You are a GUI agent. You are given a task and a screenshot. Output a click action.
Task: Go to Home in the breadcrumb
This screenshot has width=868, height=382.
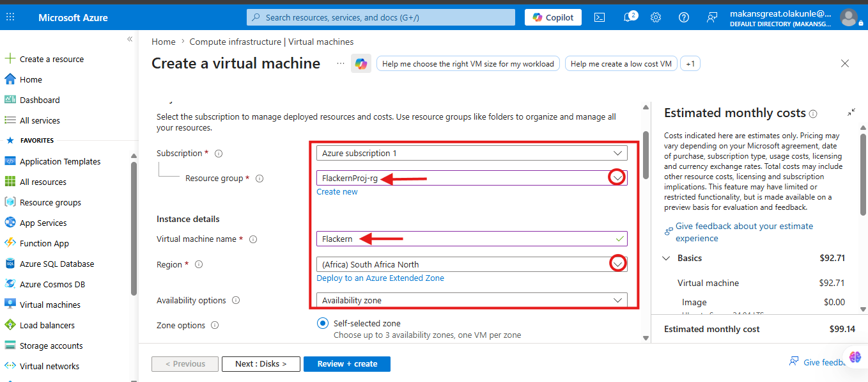click(x=164, y=42)
